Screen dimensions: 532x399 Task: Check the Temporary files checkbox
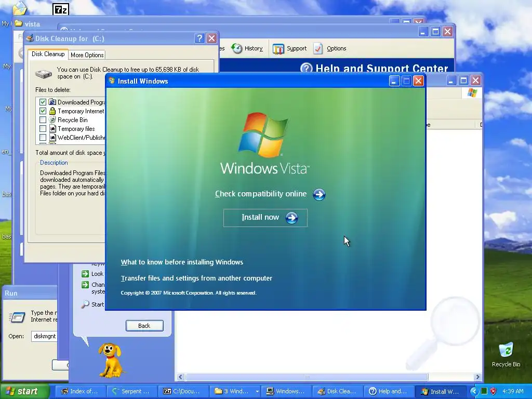43,129
